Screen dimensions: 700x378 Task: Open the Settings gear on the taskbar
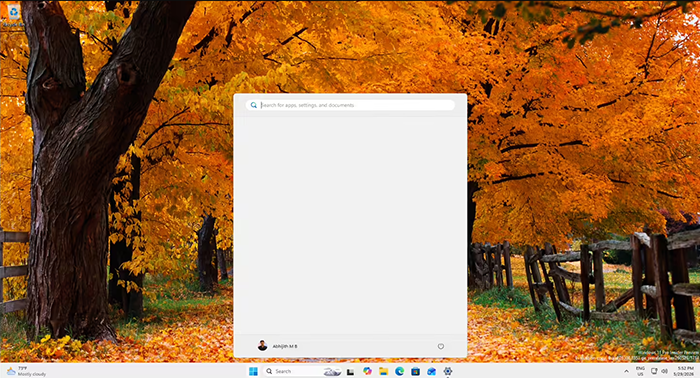click(x=448, y=371)
